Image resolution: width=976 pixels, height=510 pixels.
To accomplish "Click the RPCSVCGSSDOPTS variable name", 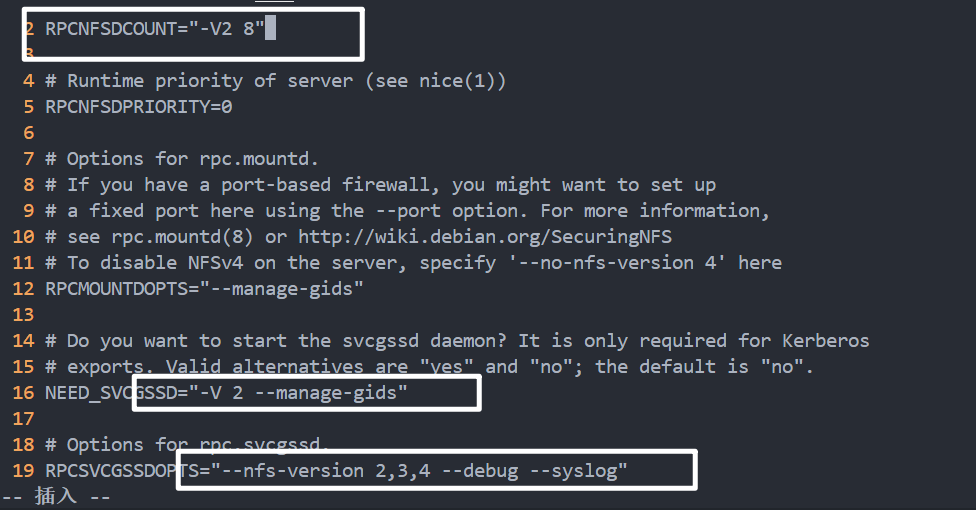I will click(121, 471).
